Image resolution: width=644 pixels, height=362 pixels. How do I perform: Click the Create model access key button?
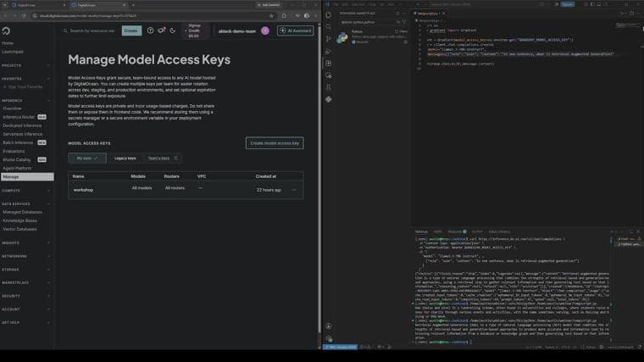[275, 143]
